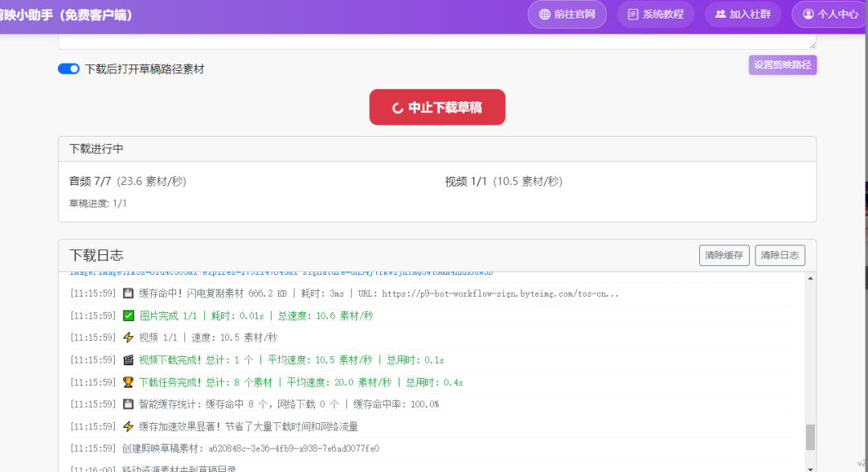Image resolution: width=868 pixels, height=472 pixels.
Task: Clear the log with 清除日志
Action: 780,256
